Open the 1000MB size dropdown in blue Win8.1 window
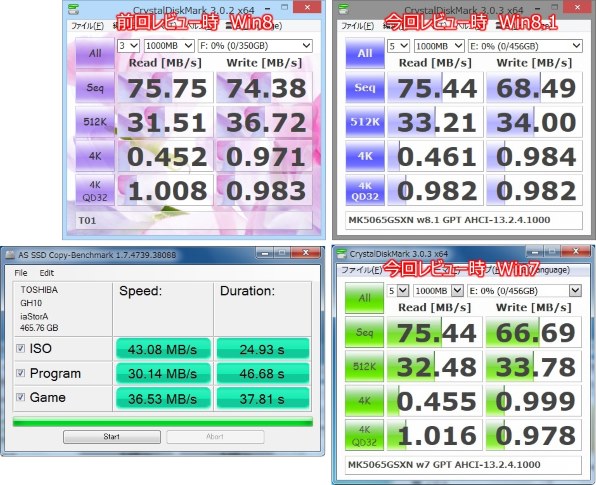 (x=439, y=46)
